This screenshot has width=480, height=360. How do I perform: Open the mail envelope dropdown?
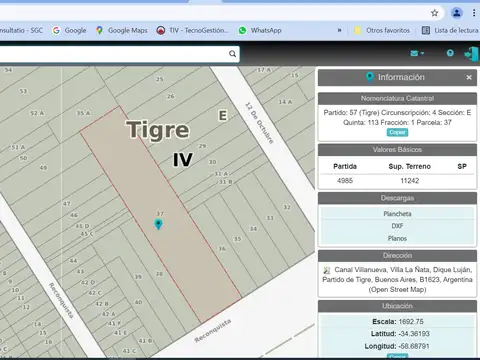point(417,53)
